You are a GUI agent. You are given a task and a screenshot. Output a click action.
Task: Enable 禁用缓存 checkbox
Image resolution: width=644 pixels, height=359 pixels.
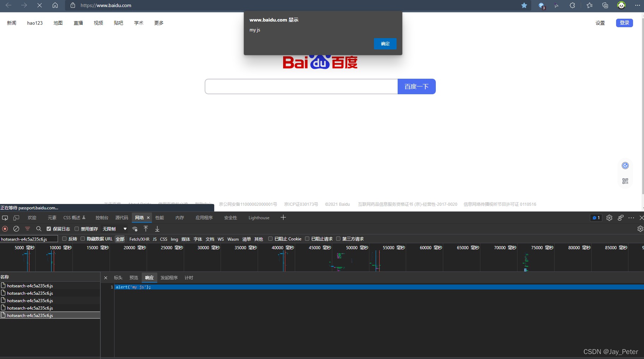pos(77,229)
